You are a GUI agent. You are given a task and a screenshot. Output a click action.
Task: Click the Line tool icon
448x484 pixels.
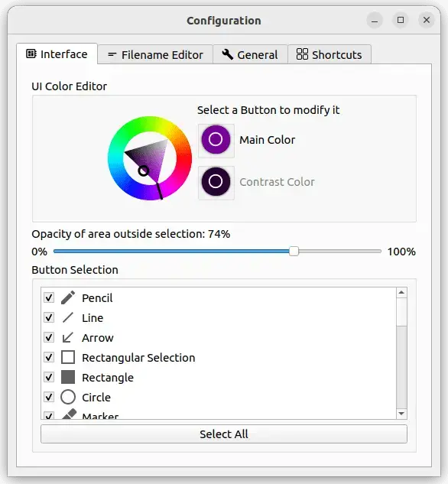tap(68, 317)
